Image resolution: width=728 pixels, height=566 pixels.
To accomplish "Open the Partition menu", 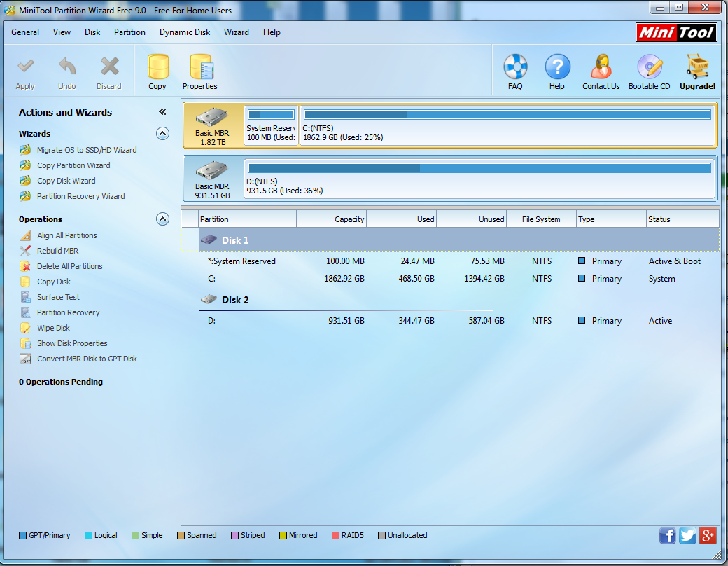I will pos(129,32).
